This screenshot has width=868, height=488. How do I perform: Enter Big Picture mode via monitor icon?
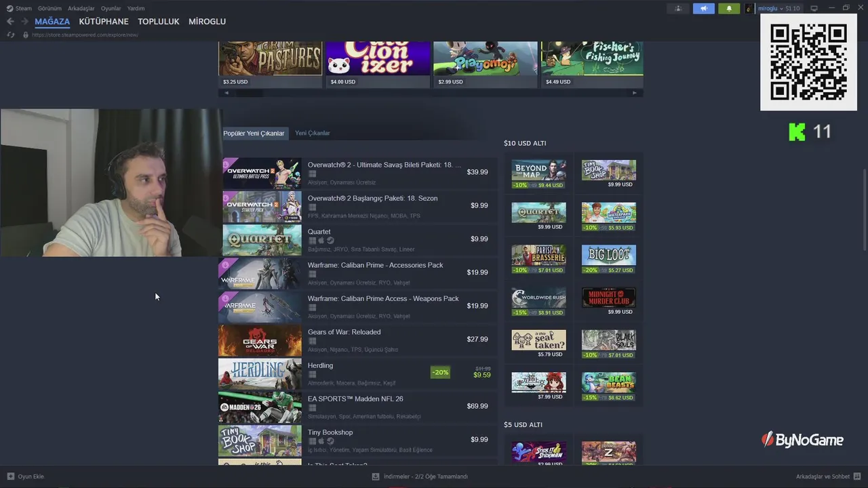click(814, 8)
